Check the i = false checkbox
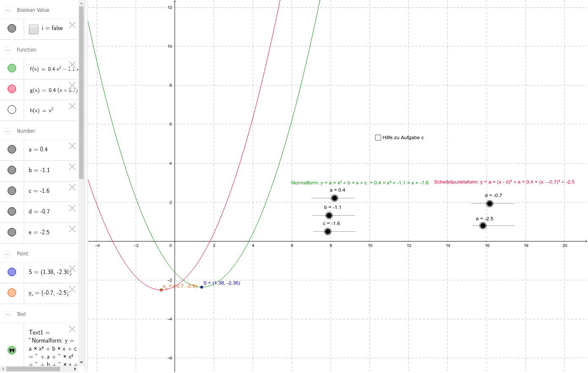This screenshot has width=588, height=373. point(34,29)
